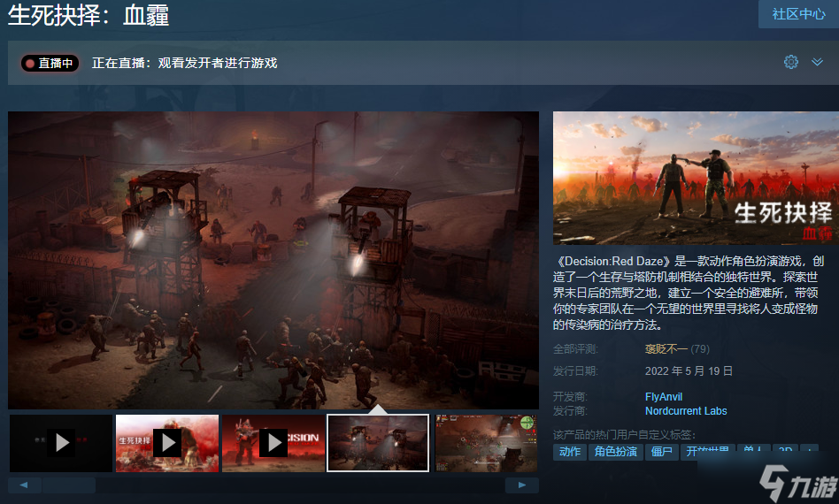
Task: Open the 褒贬不一 reviews summary
Action: (x=666, y=349)
